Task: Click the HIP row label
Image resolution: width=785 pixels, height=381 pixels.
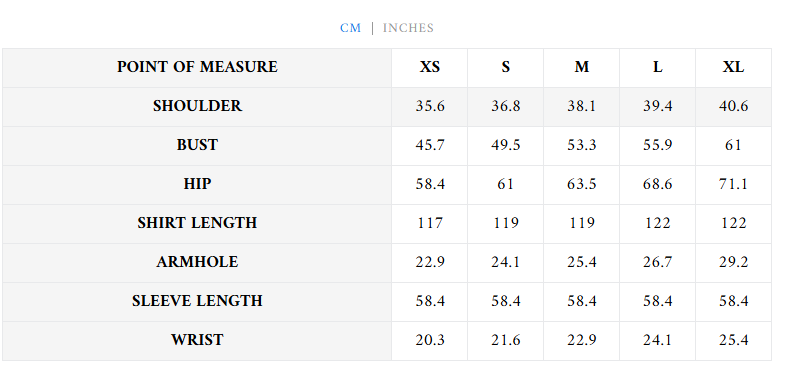Action: point(197,184)
